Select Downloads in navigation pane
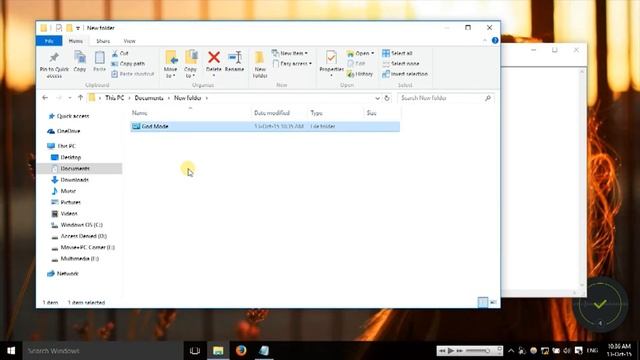The image size is (640, 360). coord(74,180)
